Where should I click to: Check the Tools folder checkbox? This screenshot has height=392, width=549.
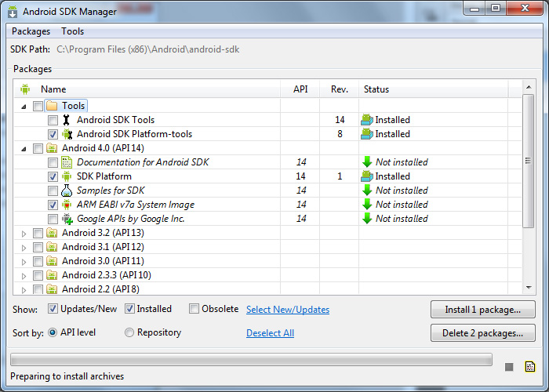pyautogui.click(x=38, y=106)
